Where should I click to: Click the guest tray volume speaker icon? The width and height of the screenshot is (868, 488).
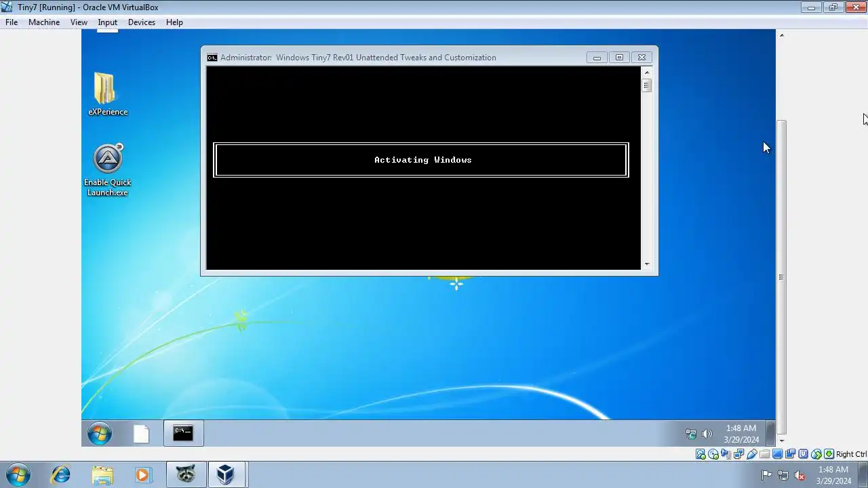point(707,434)
